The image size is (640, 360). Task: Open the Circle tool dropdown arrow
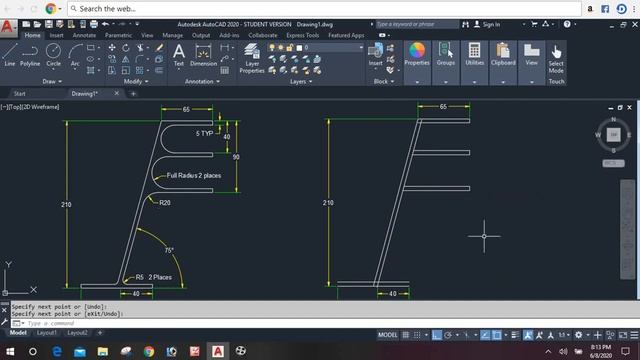53,70
